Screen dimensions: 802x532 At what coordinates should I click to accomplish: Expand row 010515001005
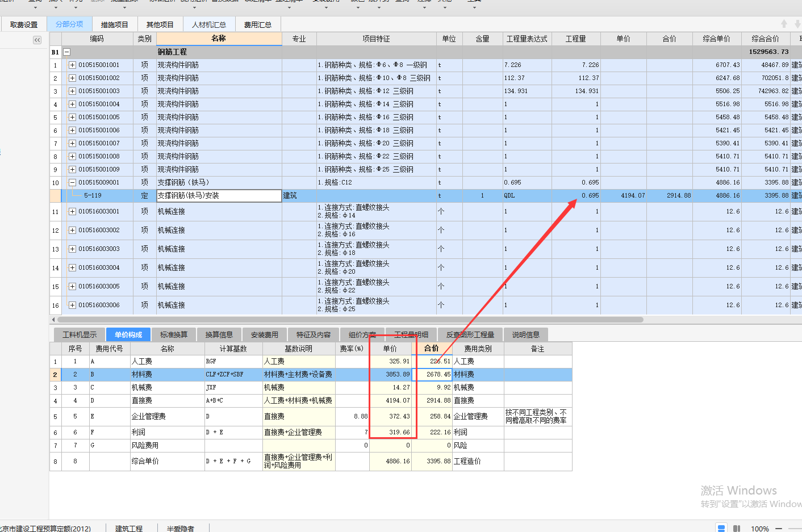[72, 117]
